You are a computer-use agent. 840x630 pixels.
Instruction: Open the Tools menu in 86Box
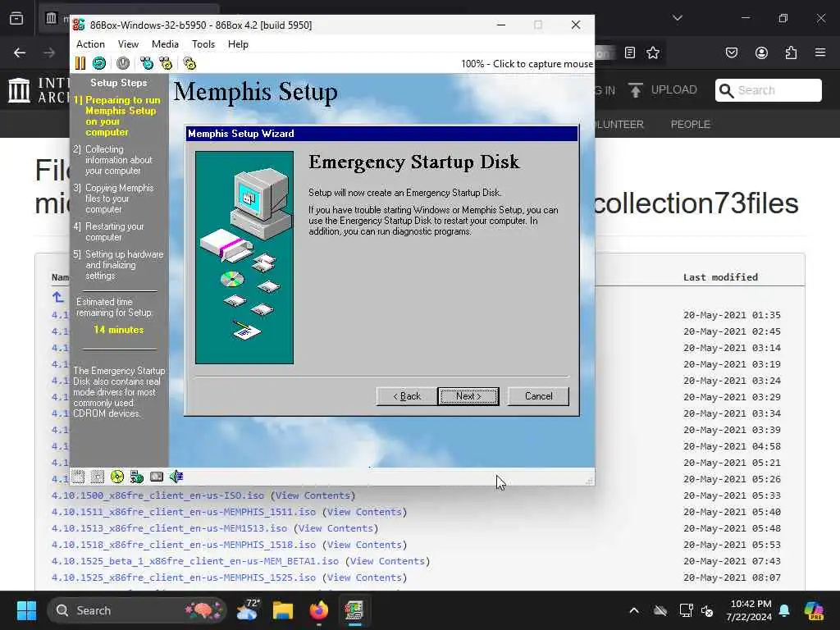[x=203, y=44]
